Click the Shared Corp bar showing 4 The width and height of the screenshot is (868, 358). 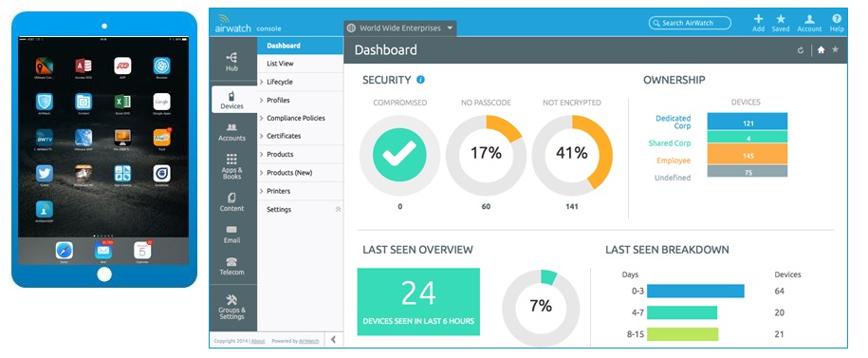point(748,137)
